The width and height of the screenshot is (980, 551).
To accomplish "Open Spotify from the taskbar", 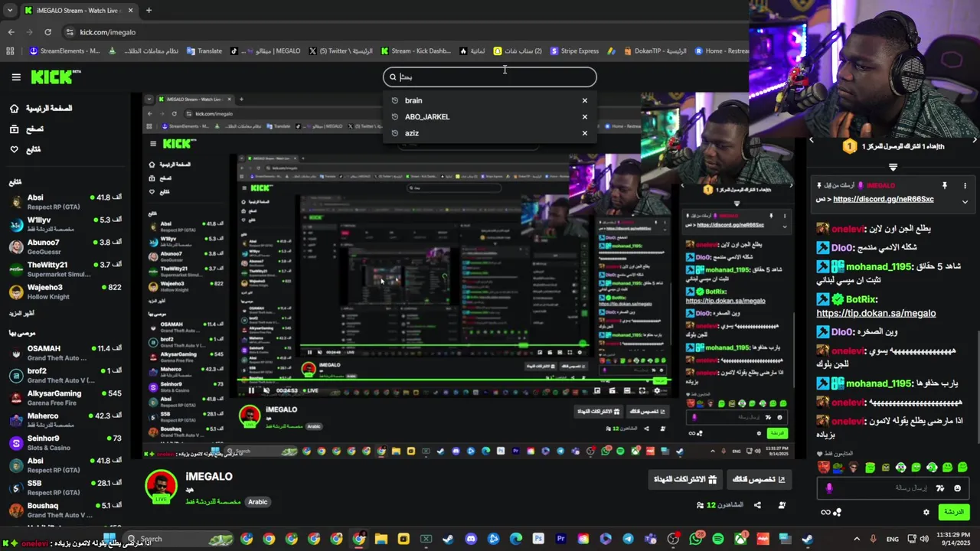I will (717, 539).
